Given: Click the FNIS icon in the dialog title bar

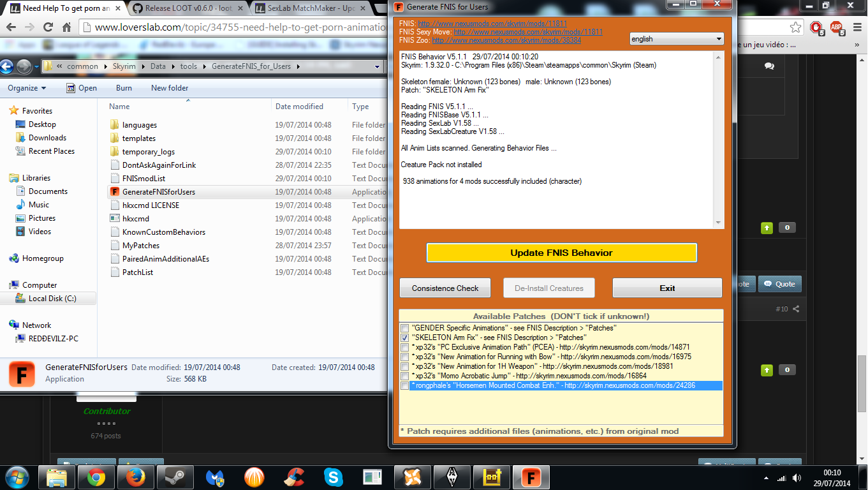Looking at the screenshot, I should (399, 6).
